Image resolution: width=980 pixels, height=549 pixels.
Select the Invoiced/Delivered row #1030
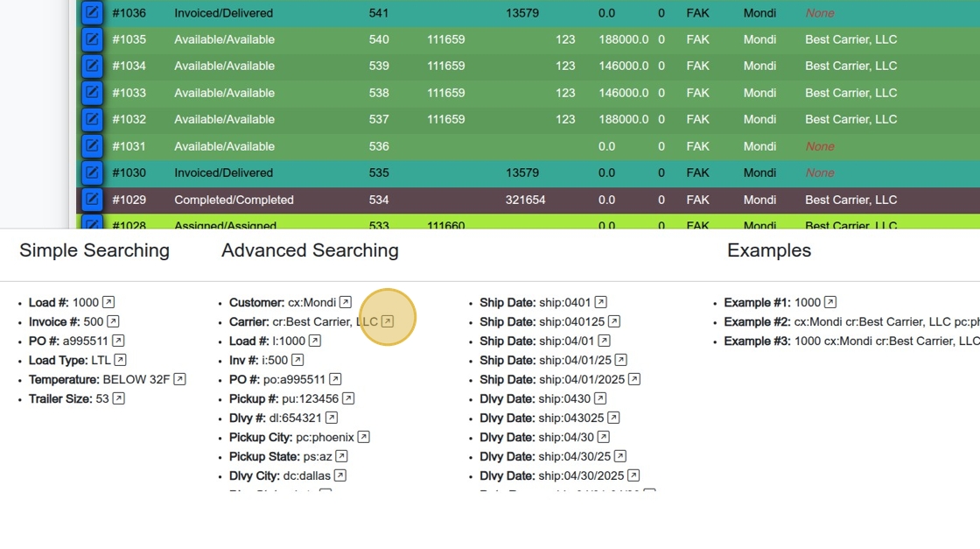(x=528, y=172)
